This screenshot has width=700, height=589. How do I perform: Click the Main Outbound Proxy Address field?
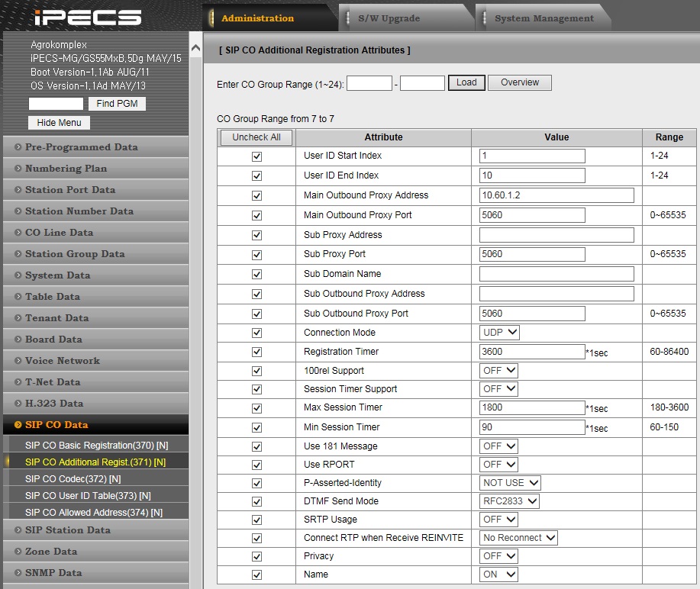[556, 195]
